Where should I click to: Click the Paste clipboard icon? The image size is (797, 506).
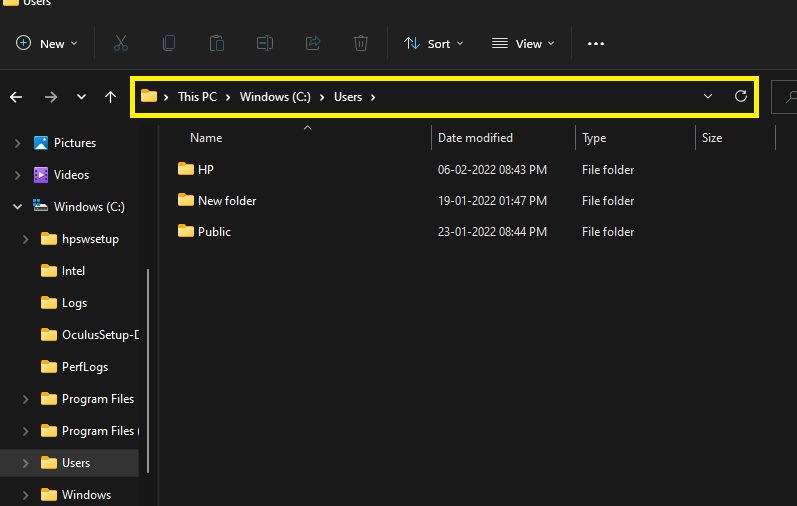click(217, 43)
